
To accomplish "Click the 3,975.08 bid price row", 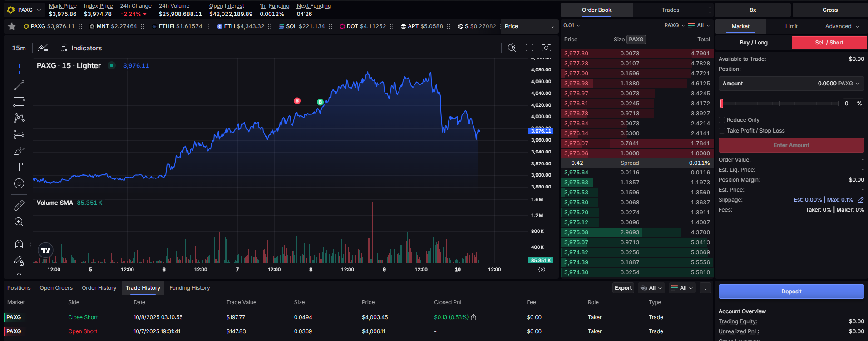I will [637, 232].
